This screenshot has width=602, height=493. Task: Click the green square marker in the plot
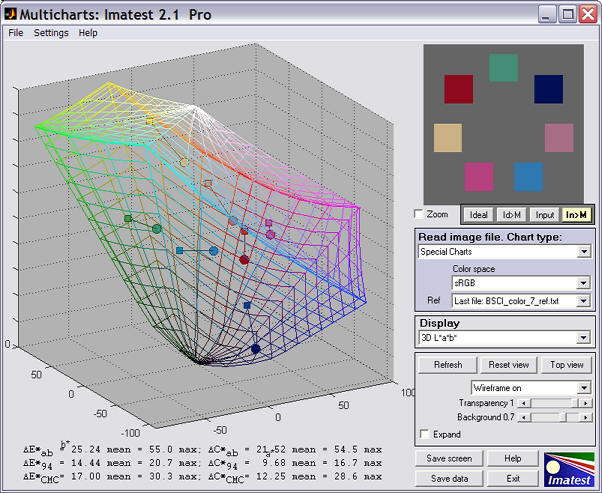(128, 218)
